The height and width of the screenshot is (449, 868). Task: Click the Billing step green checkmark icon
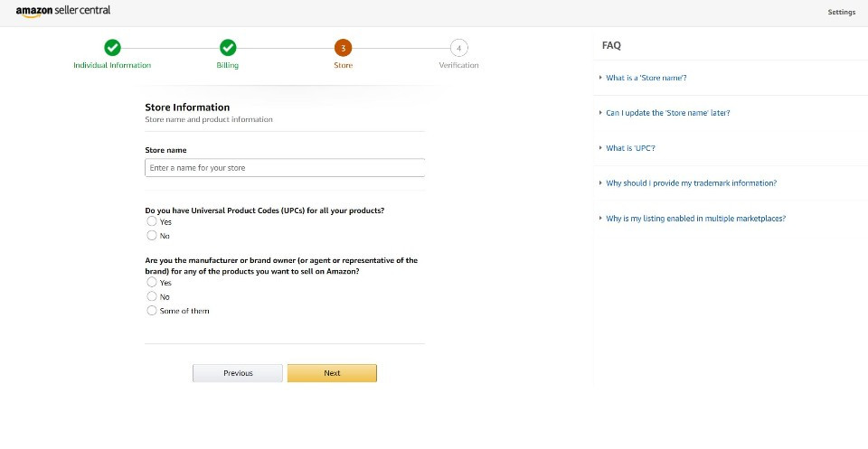[228, 48]
